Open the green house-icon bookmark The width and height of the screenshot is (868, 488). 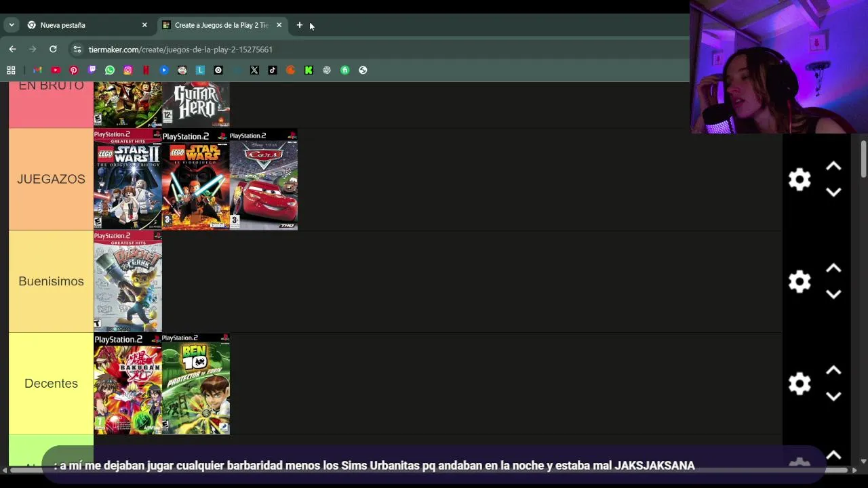click(344, 70)
